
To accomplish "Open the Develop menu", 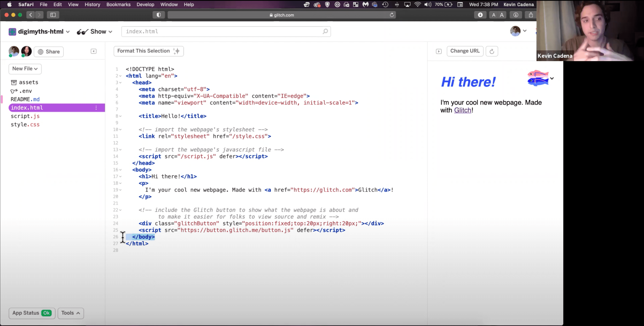I will click(x=145, y=5).
